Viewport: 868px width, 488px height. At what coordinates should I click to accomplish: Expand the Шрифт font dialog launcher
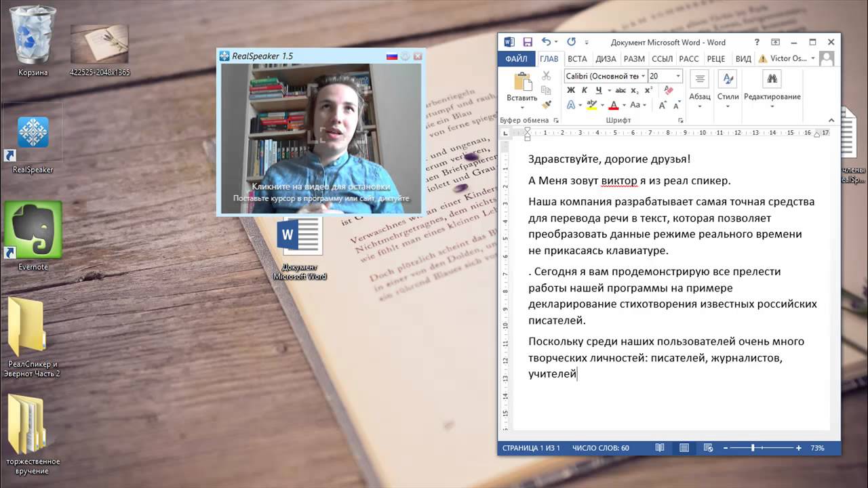[681, 120]
